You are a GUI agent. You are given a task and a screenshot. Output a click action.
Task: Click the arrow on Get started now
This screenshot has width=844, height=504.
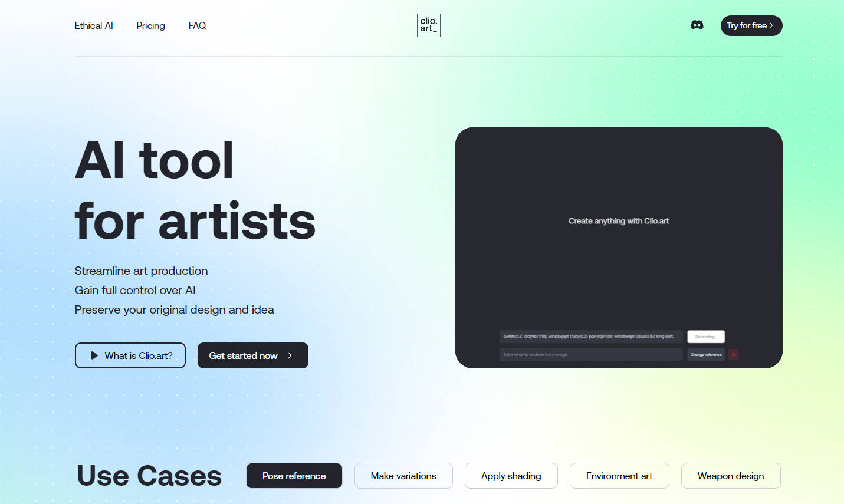click(x=290, y=355)
